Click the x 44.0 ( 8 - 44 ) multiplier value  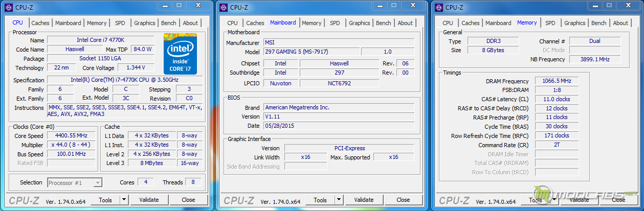tap(72, 145)
